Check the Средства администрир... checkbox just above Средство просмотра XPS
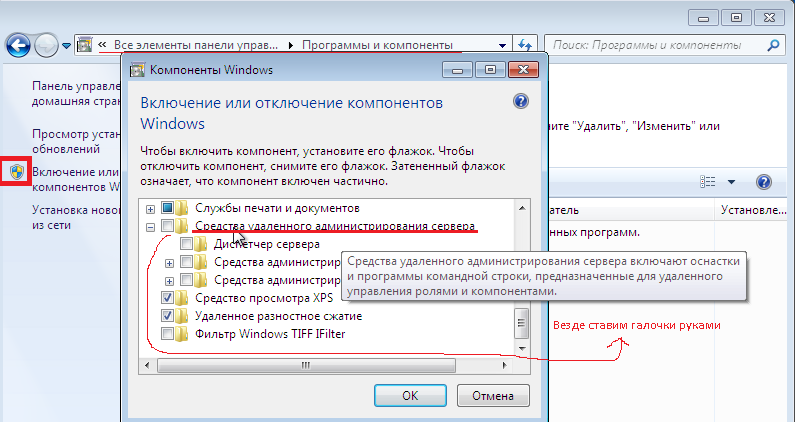Screen dimensions: 795x422 (x=187, y=279)
